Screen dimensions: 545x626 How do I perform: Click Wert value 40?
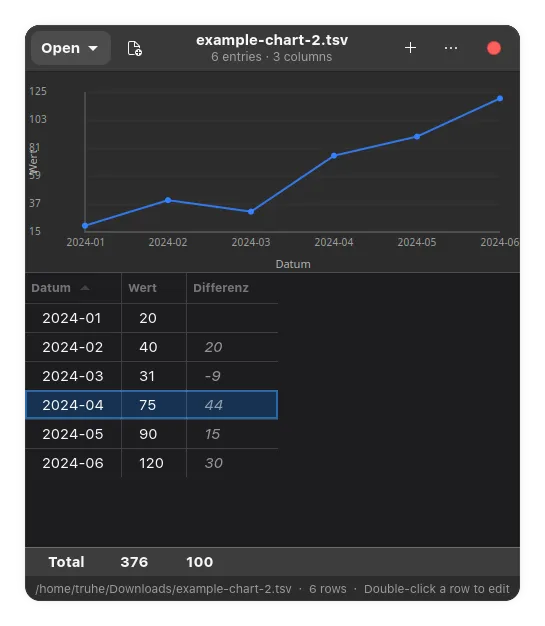pyautogui.click(x=148, y=347)
